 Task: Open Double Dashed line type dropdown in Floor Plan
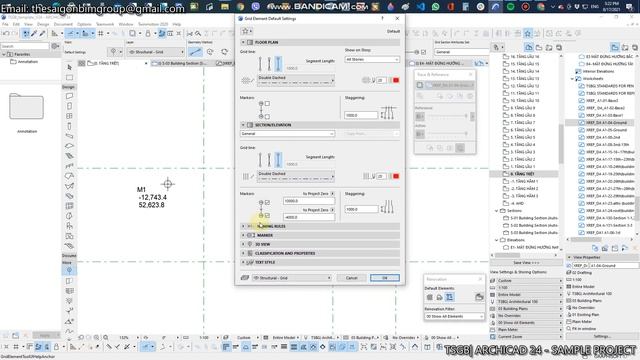pyautogui.click(x=296, y=80)
